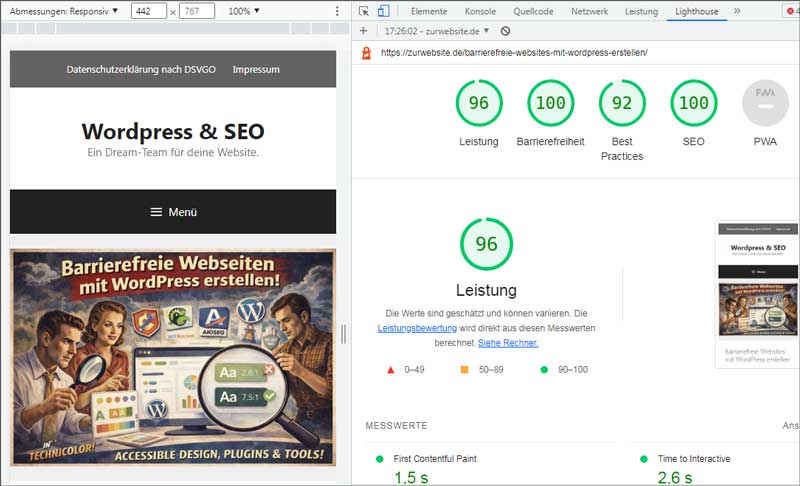Click the page screenshot thumbnail in Lighthouse
800x486 pixels.
pyautogui.click(x=757, y=294)
